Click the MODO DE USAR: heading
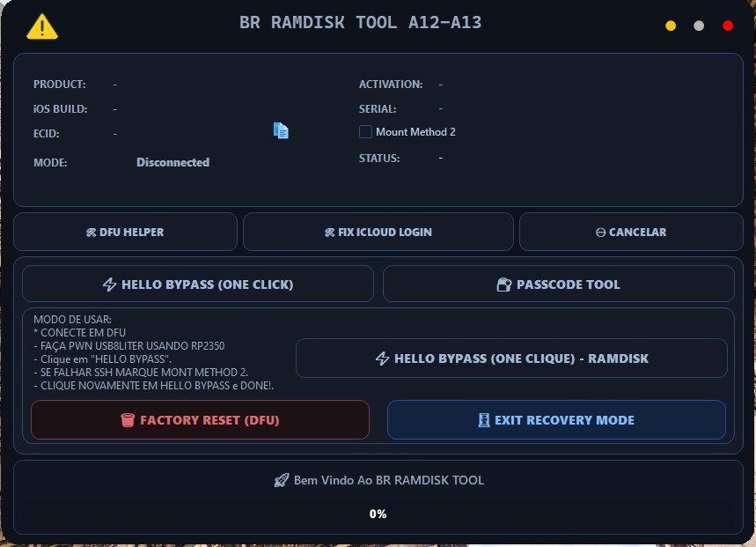Screen dimensions: 756x547 point(72,320)
